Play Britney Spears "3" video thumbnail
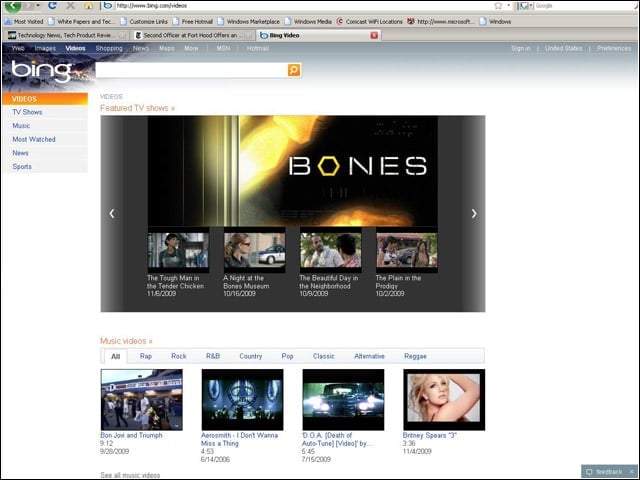The height and width of the screenshot is (480, 640). [x=444, y=400]
